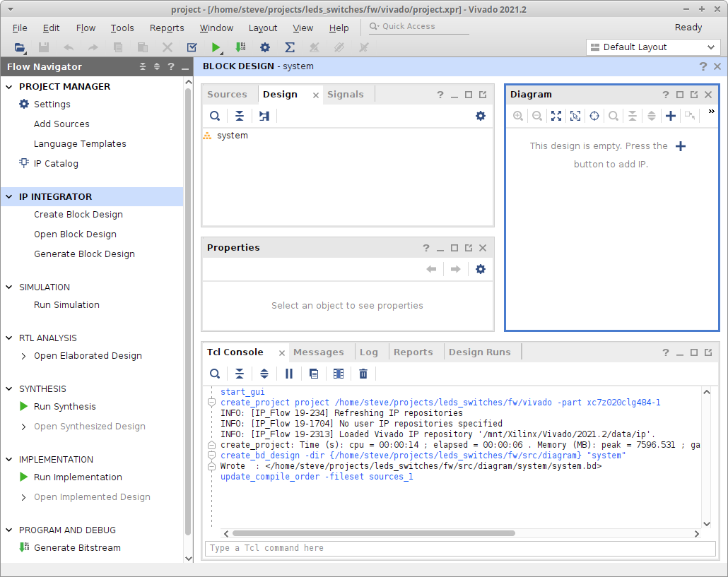
Task: Switch to the Messages tab
Action: pyautogui.click(x=318, y=352)
